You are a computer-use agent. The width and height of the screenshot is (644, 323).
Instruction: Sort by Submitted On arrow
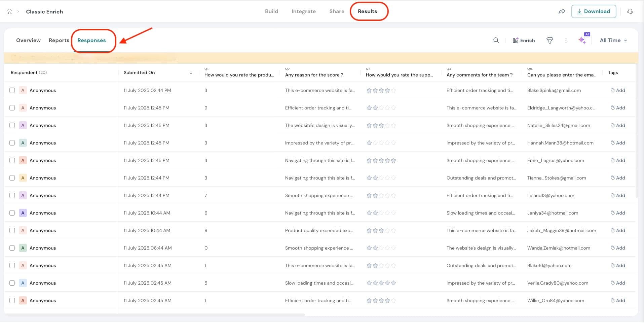(191, 72)
